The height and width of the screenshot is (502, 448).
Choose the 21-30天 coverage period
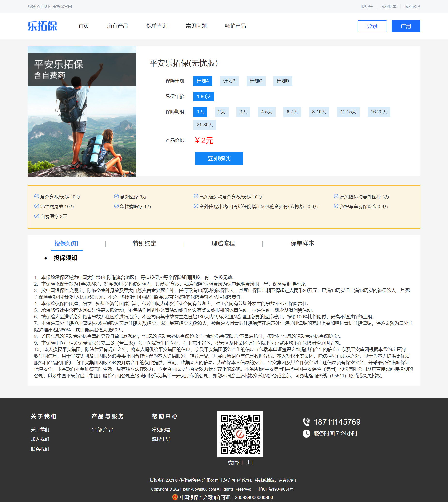[x=205, y=125]
